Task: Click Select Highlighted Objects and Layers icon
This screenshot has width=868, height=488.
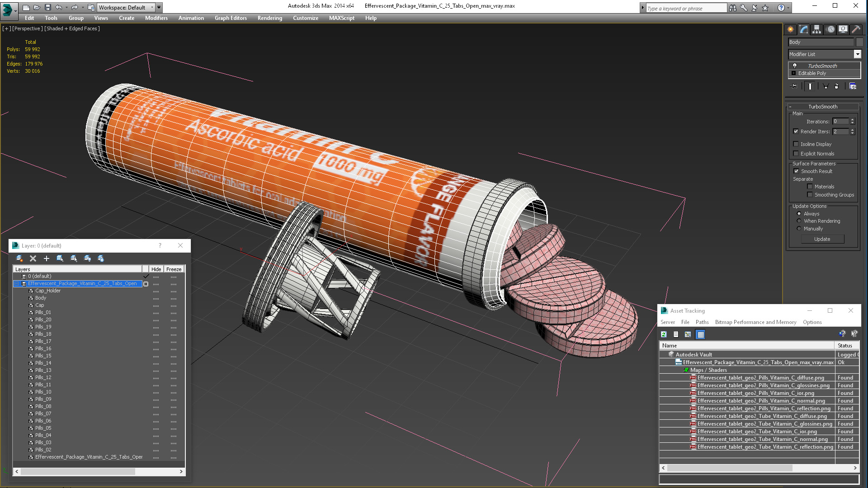Action: (60, 258)
